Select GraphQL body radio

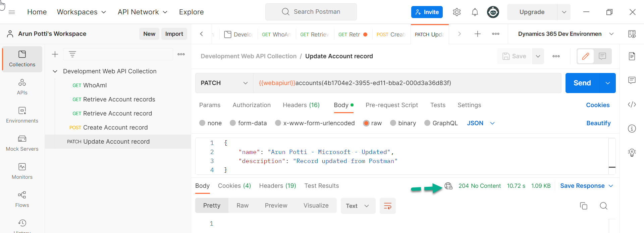tap(427, 123)
